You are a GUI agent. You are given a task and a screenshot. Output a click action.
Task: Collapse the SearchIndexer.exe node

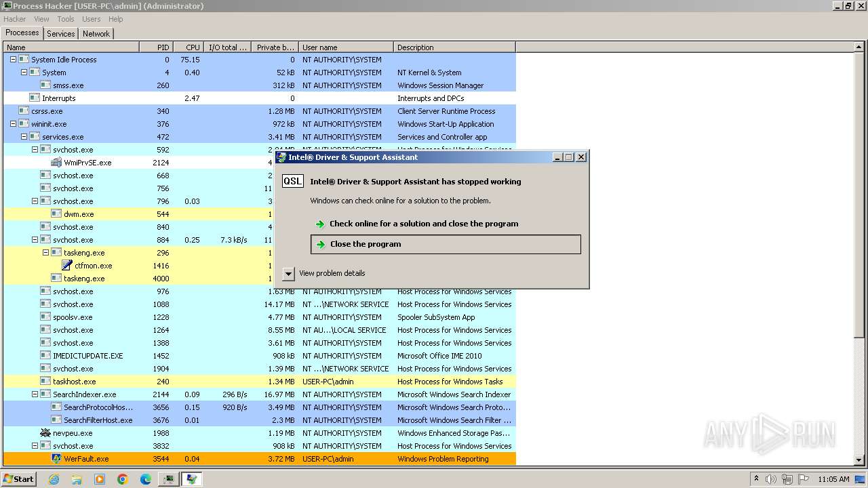[35, 394]
